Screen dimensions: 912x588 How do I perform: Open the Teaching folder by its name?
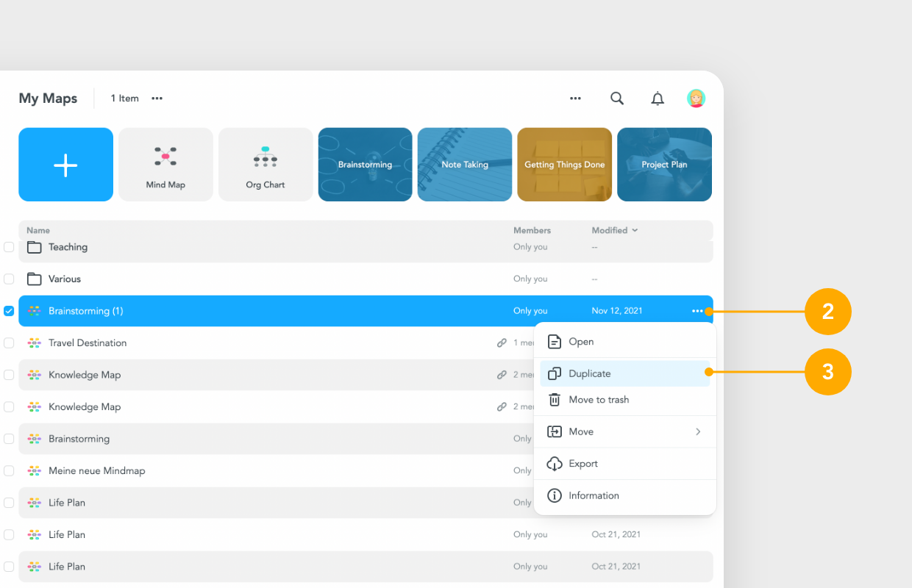pyautogui.click(x=68, y=247)
